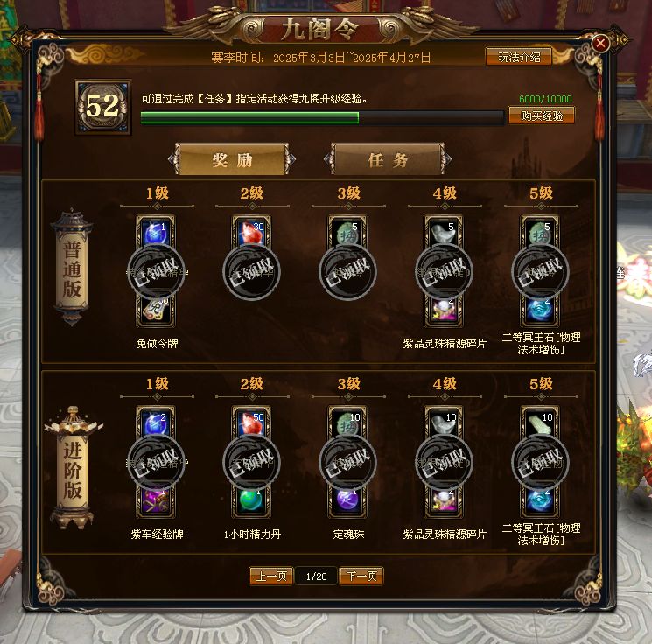The height and width of the screenshot is (644, 652).
Task: Click the 1/20 page indicator field
Action: point(316,577)
